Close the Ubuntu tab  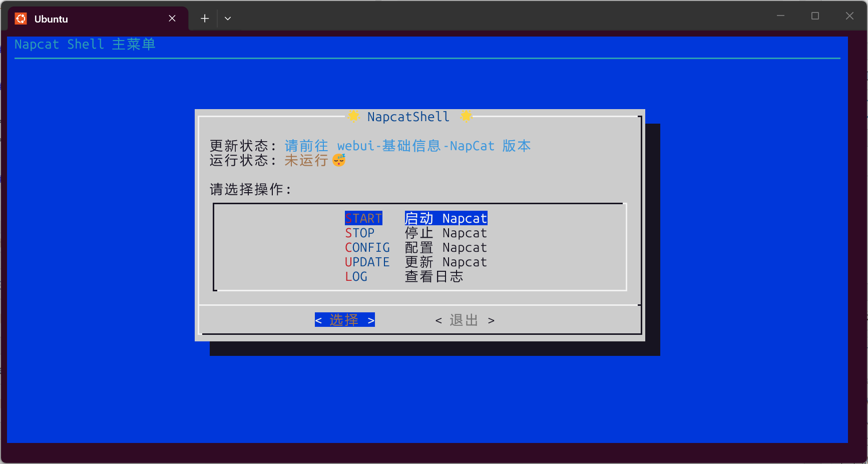[172, 19]
